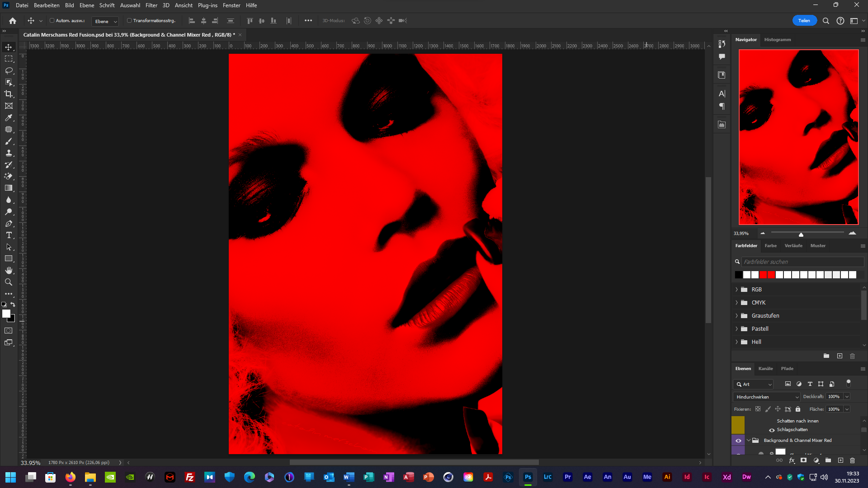Hide the Background & Channel Mixer Red group
868x488 pixels.
point(738,441)
